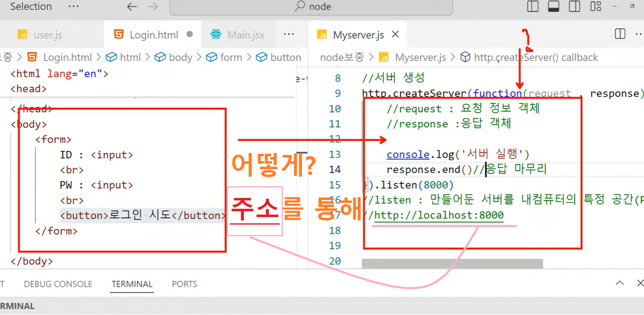
Task: Click the closing '</form>' tag
Action: [x=56, y=231]
